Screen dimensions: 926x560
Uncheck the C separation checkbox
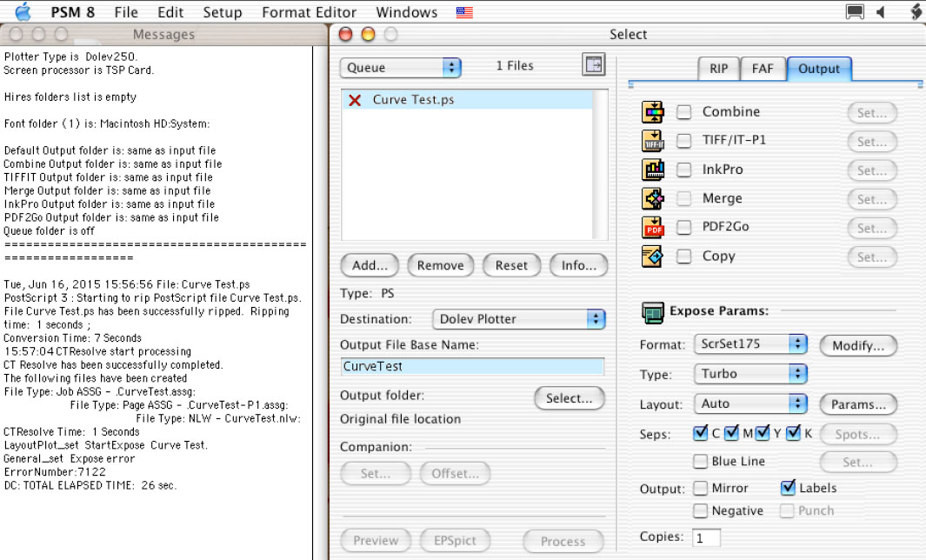click(x=701, y=433)
